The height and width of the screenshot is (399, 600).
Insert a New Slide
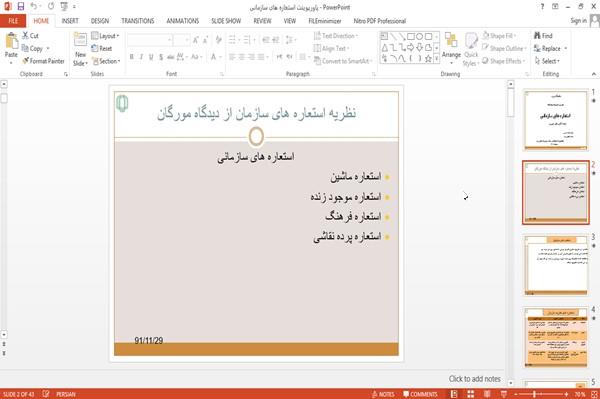[x=80, y=49]
